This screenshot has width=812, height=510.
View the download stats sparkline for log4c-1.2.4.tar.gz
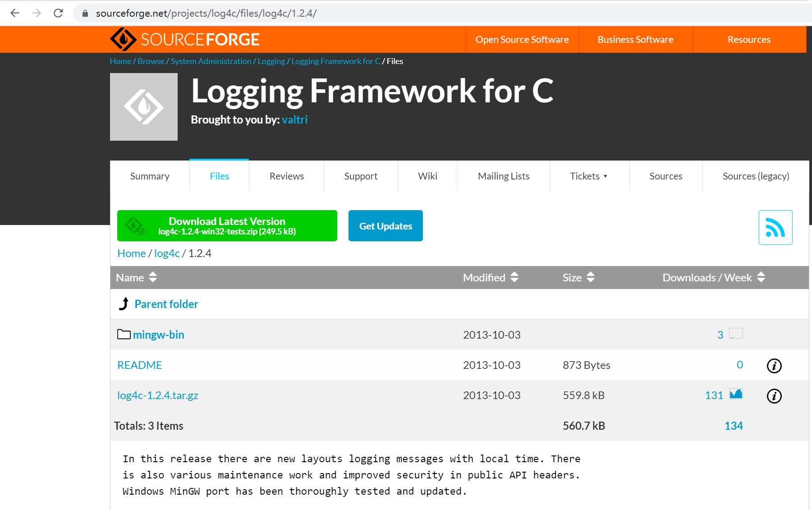point(735,394)
